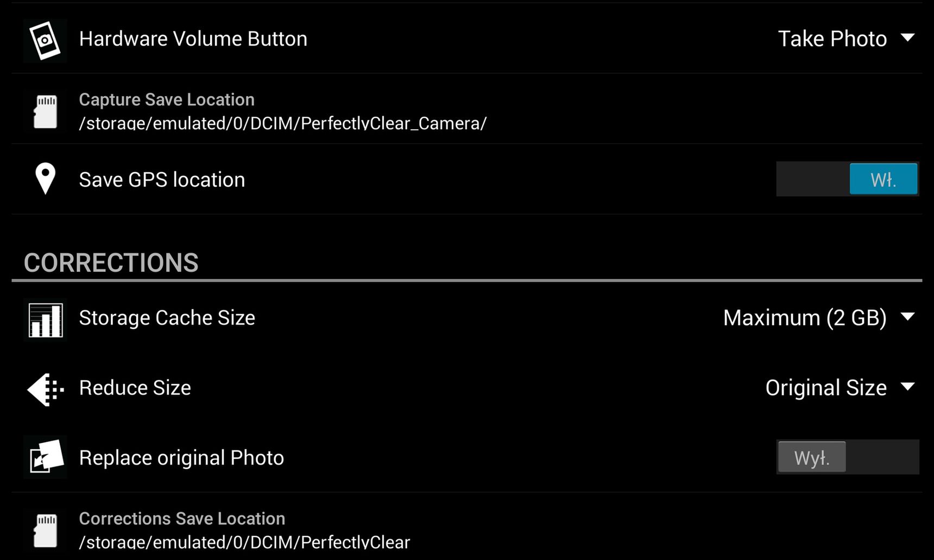Select the Hardware Volume Button setting label
Image resolution: width=934 pixels, height=560 pixels.
pyautogui.click(x=193, y=39)
